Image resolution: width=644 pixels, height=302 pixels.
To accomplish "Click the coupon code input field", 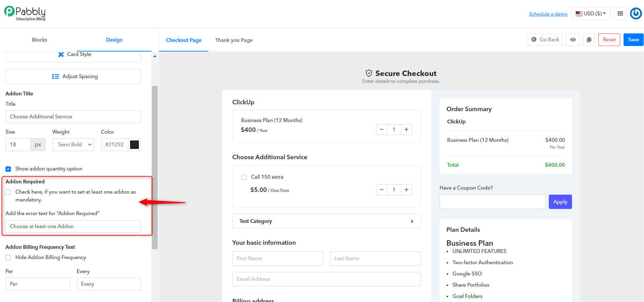I will point(492,202).
